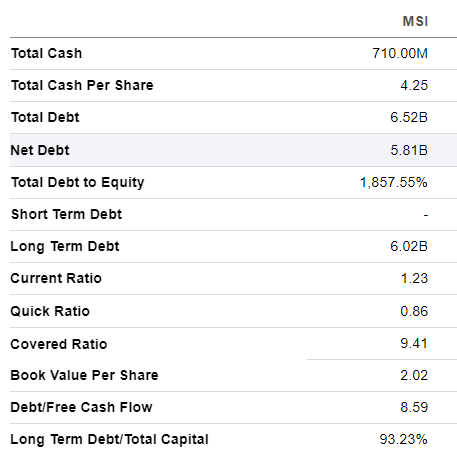Click the MSI column header

415,21
